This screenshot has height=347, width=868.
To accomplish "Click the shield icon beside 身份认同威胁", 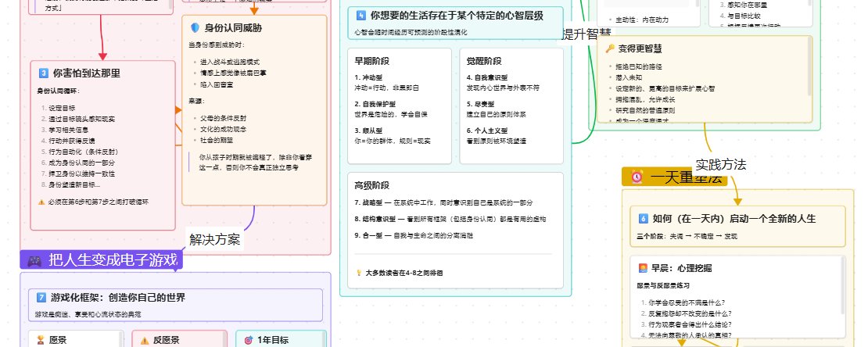I will coord(195,27).
